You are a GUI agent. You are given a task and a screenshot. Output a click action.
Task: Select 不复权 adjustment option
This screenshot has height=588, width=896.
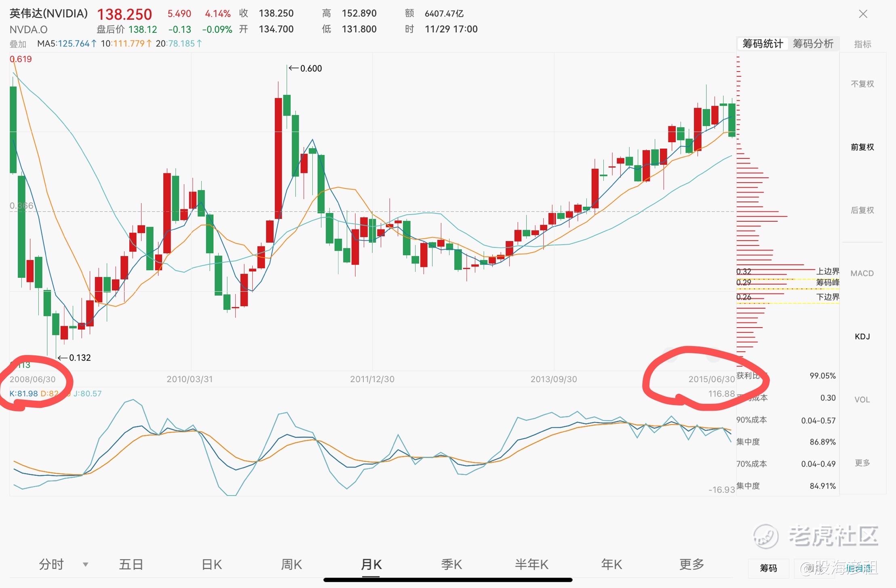862,84
